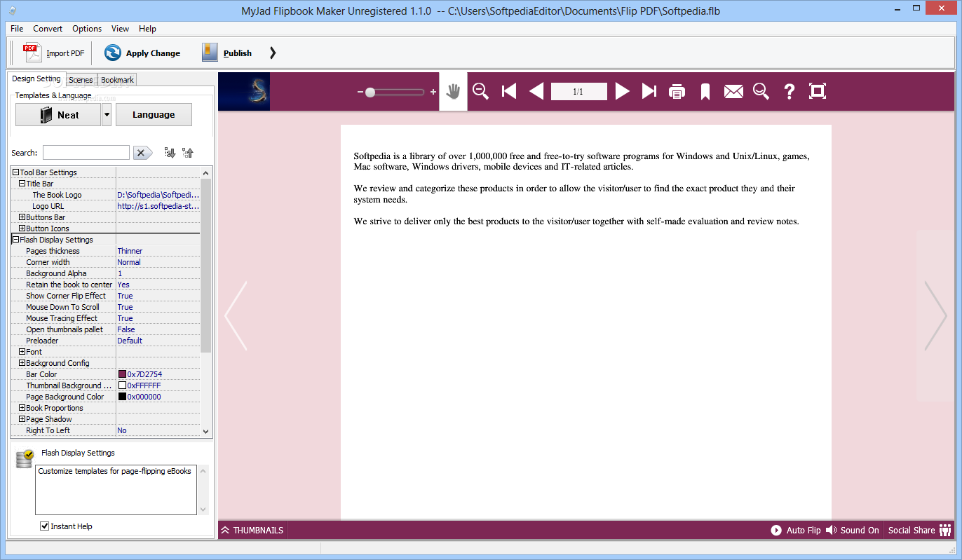Expand the Buttons Bar node
Viewport: 962px width, 560px height.
tap(22, 217)
